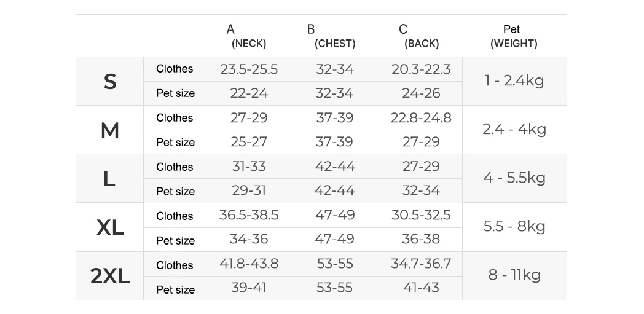Click the 2.4 - 4kg weight cell
This screenshot has width=644, height=314.
(x=514, y=129)
